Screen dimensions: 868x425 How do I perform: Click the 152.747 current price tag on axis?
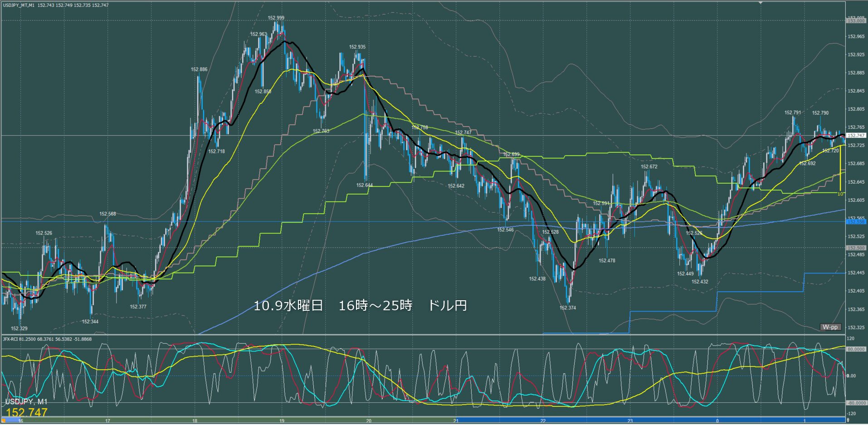(856, 136)
